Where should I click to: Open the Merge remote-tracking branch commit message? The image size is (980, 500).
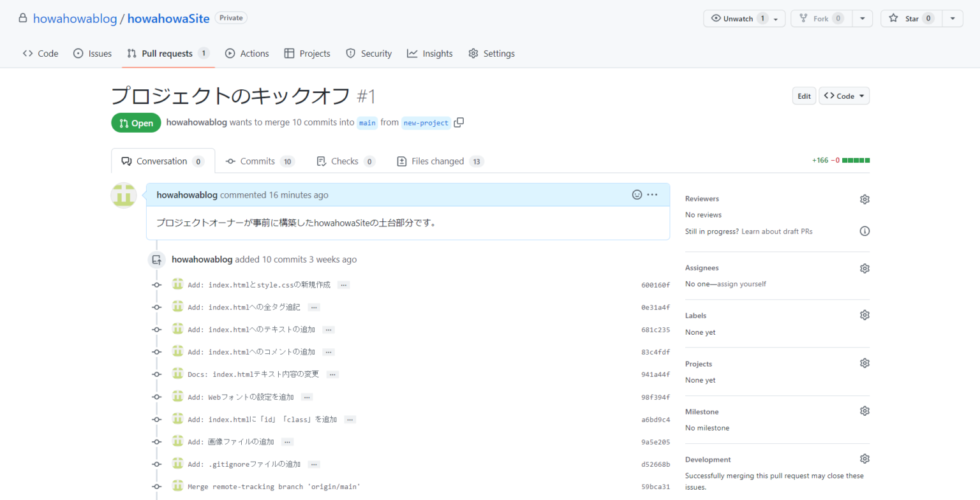[274, 487]
